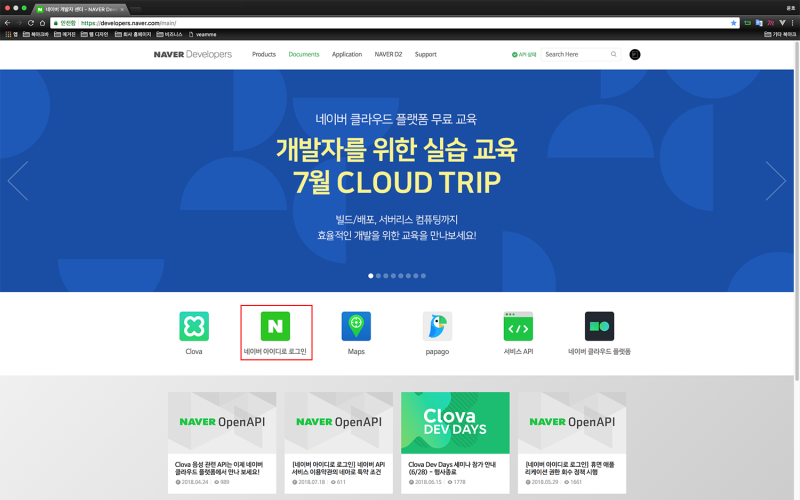Select the last carousel indicator dot
This screenshot has height=500, width=800.
[x=423, y=276]
